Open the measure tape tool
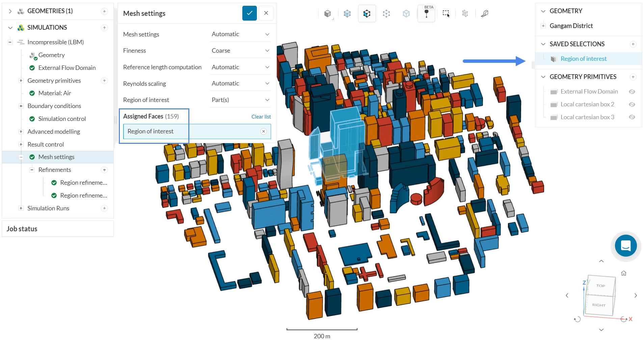 pyautogui.click(x=485, y=14)
